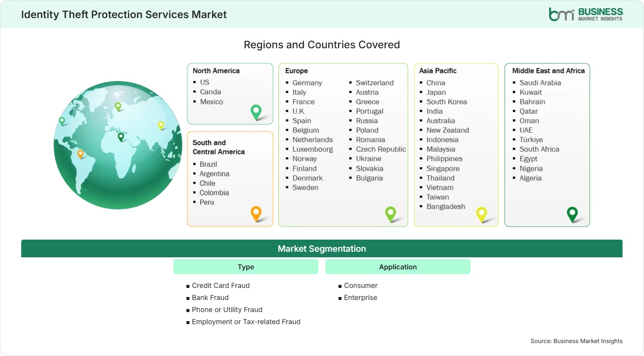Click Bangladesh in the Asia Pacific list

click(446, 206)
